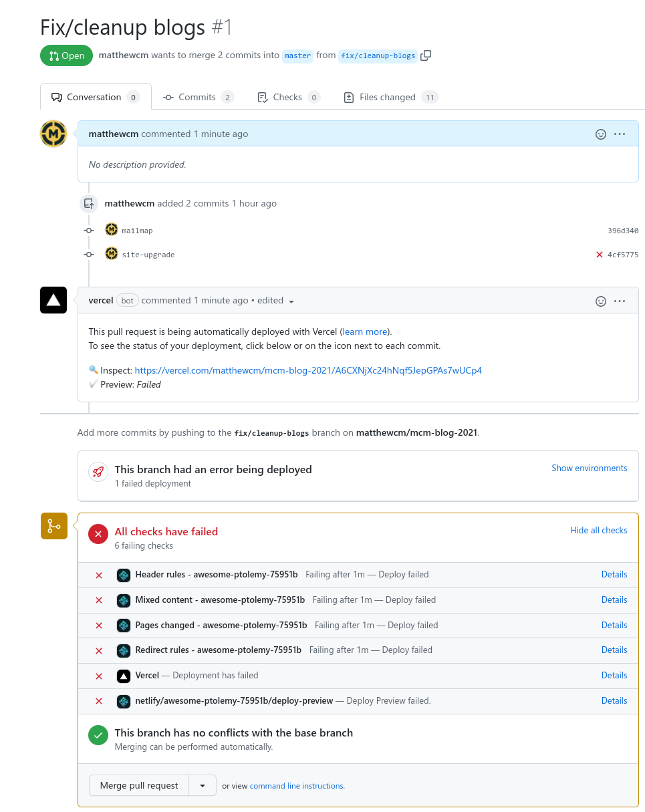Add emoji reaction to matthewcm's comment
Viewport: 645px width, 812px height.
601,134
